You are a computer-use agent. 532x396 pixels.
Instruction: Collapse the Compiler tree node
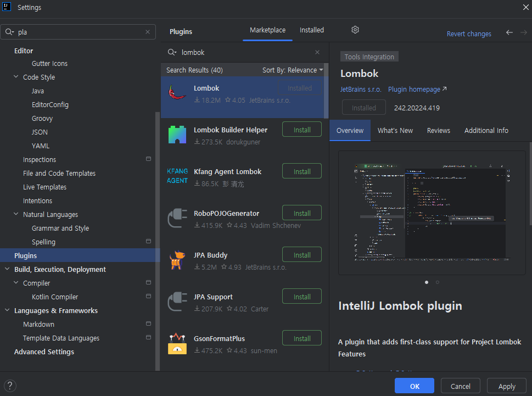tap(16, 283)
